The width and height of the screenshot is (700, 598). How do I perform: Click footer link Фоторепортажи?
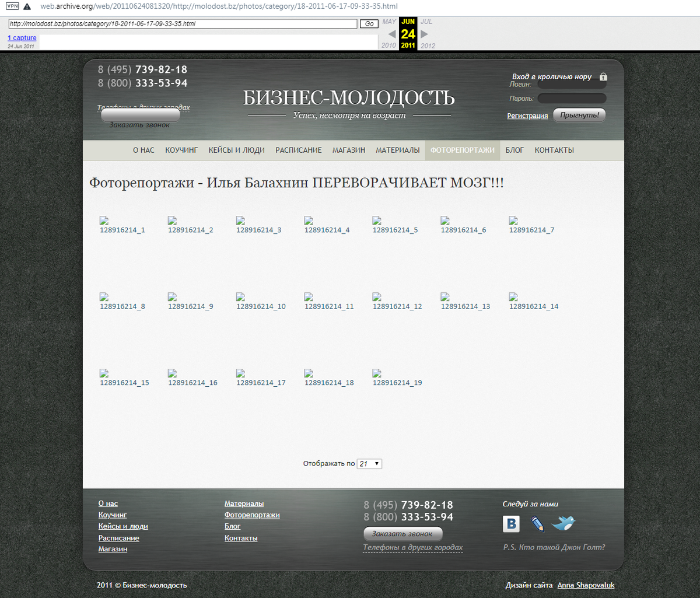pos(252,515)
